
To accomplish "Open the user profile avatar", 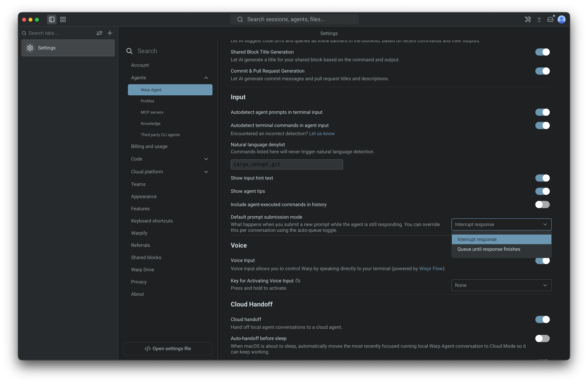I will (x=562, y=19).
